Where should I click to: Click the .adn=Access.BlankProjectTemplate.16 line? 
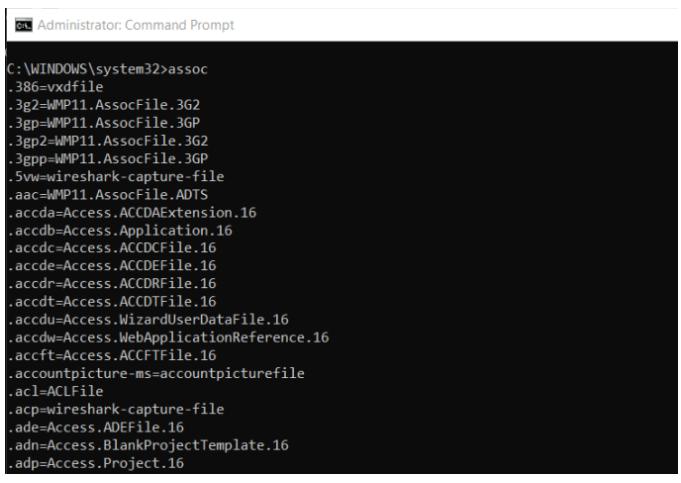(148, 445)
